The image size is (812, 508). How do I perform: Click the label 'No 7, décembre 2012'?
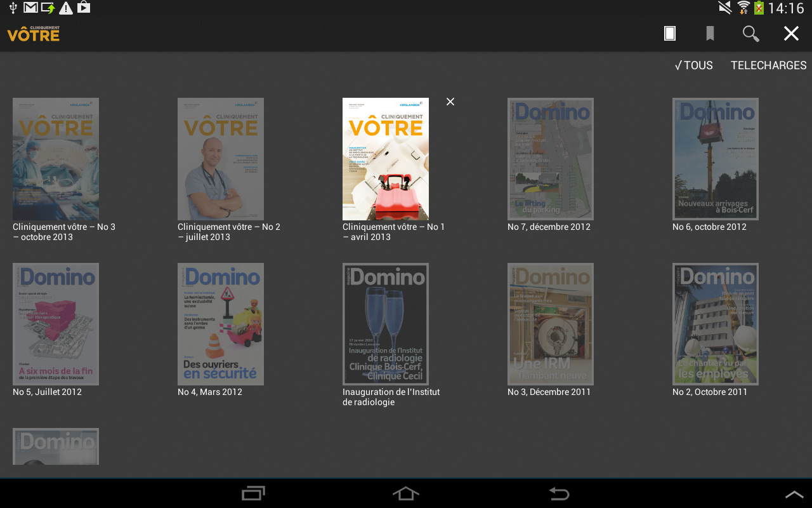click(549, 227)
